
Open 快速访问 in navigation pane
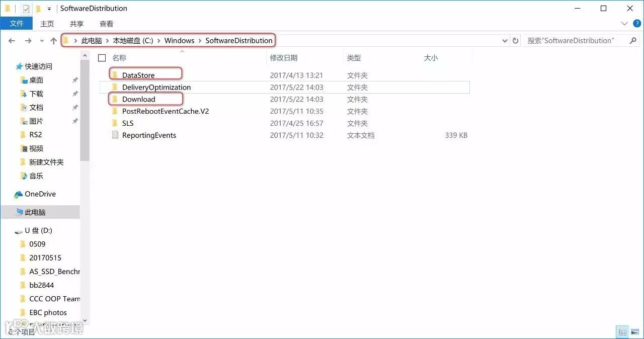39,66
